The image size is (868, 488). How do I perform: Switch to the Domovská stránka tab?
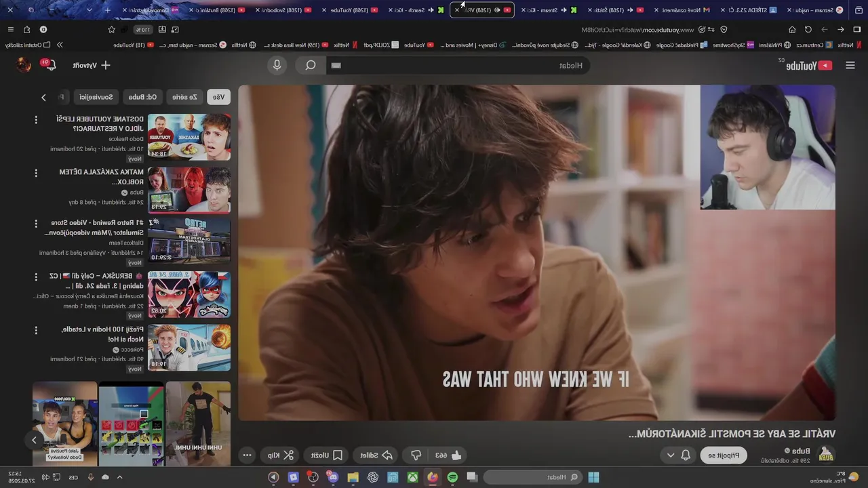point(150,10)
